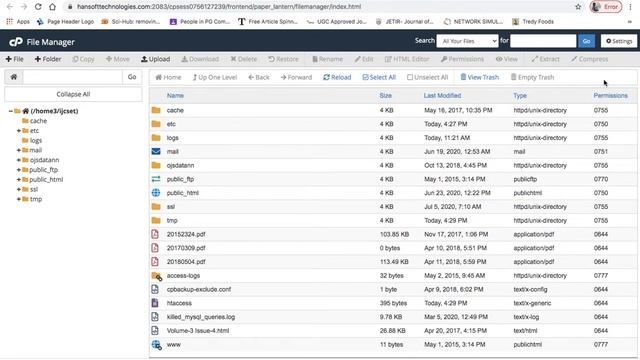Expand the mail folder in tree
Screen dimensions: 640x360
click(x=19, y=150)
